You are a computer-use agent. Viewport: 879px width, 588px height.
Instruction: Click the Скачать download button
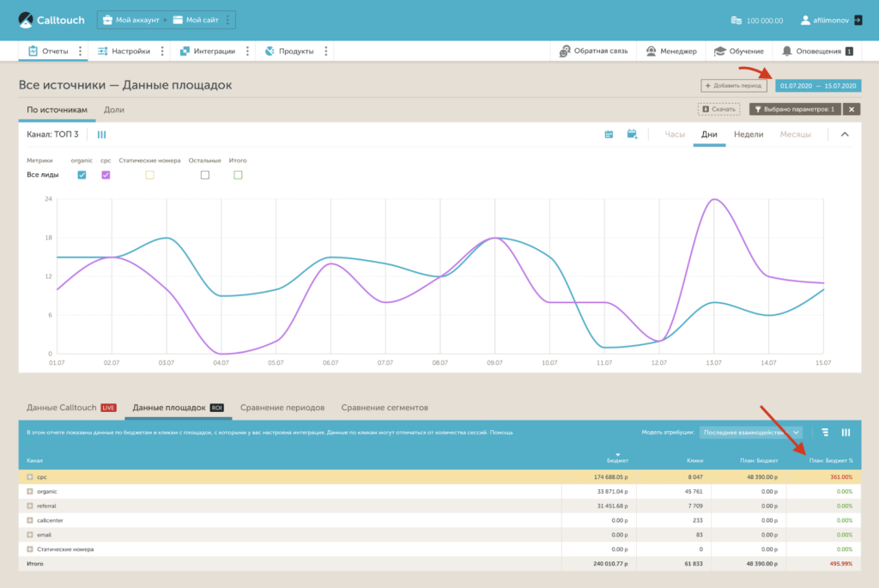[x=718, y=109]
